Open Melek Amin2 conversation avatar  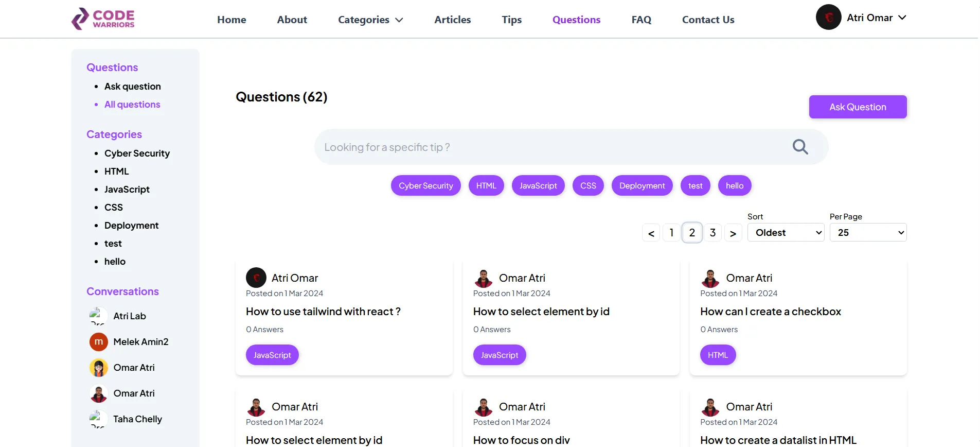[99, 342]
